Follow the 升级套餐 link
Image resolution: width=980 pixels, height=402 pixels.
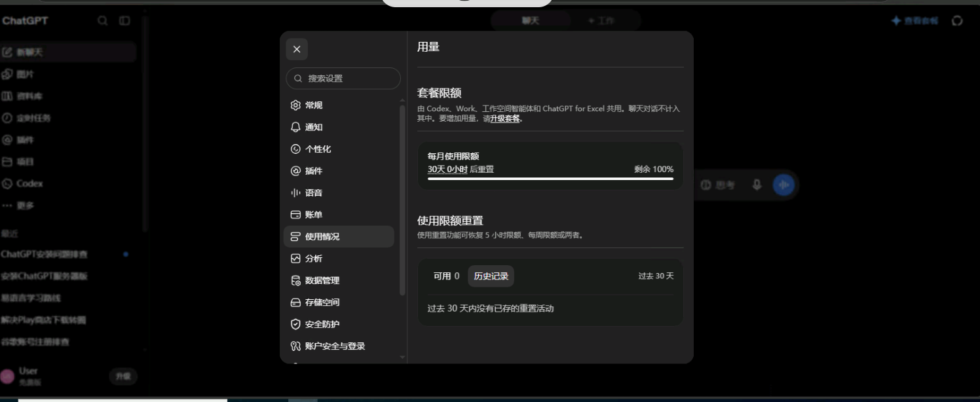tap(505, 119)
